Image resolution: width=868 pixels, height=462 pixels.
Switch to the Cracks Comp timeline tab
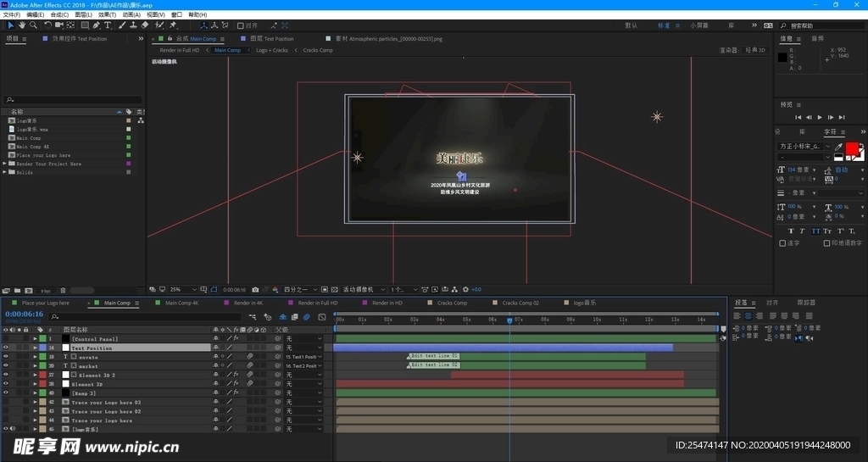(452, 303)
